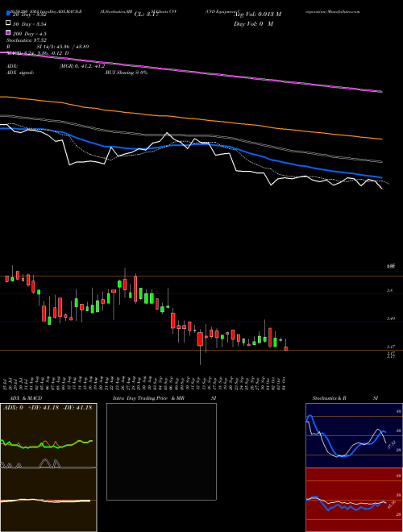Open the blue Stochastics chart panel
The image size is (403, 532).
pyautogui.click(x=354, y=435)
